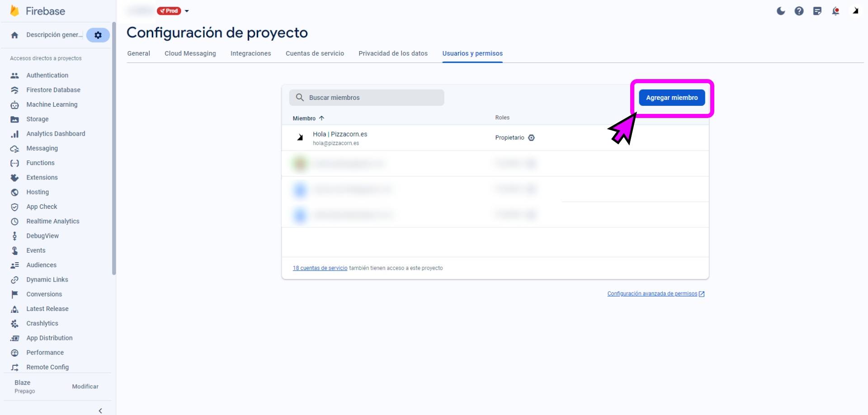868x415 pixels.
Task: Open the Crashlytics panel
Action: click(x=42, y=323)
